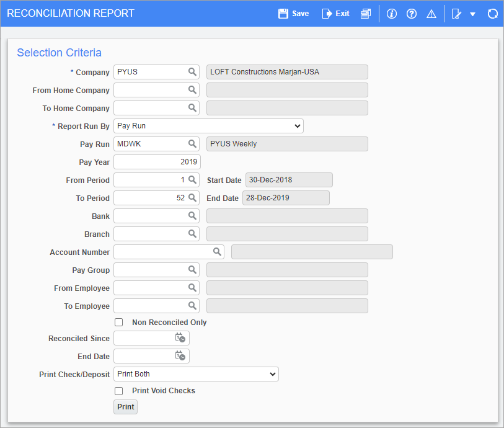504x428 pixels.
Task: Click the From Employee input field
Action: (x=151, y=288)
